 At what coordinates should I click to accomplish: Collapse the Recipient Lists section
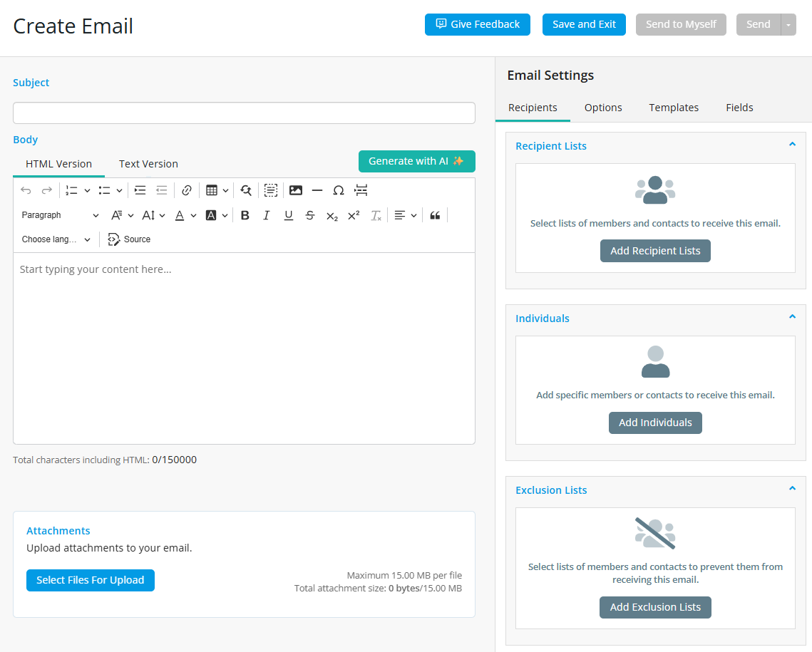(792, 145)
